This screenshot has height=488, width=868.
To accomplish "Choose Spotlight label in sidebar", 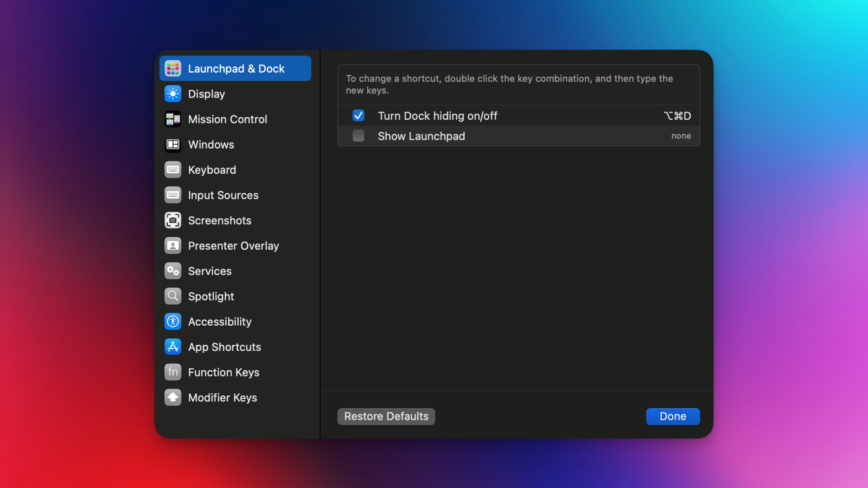I will point(211,297).
